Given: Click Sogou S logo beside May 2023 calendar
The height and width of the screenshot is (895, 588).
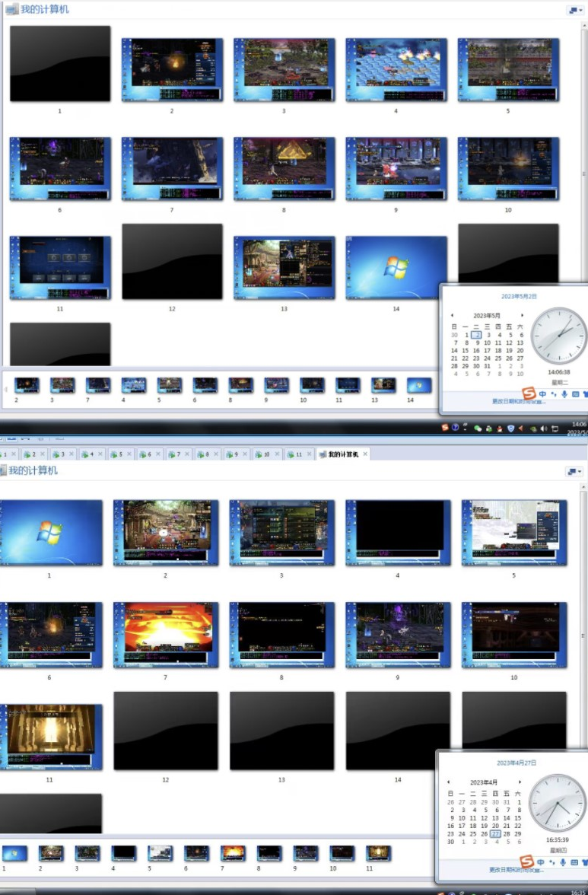Looking at the screenshot, I should click(x=529, y=393).
